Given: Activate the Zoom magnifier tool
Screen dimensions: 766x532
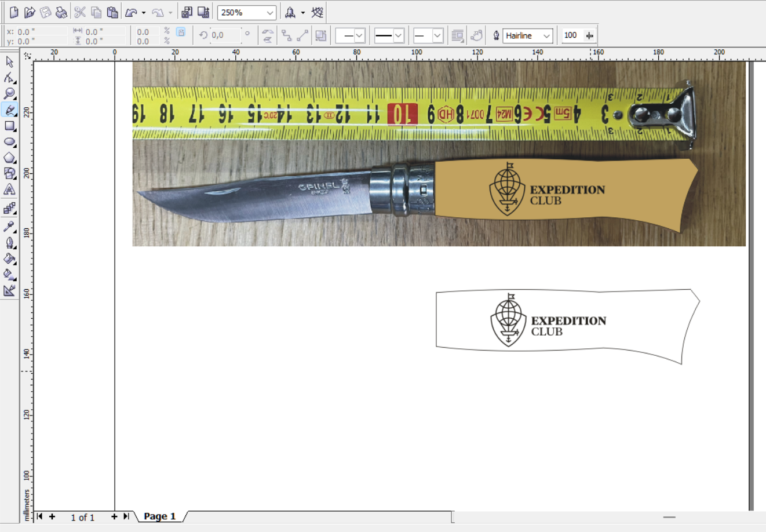Looking at the screenshot, I should (9, 93).
